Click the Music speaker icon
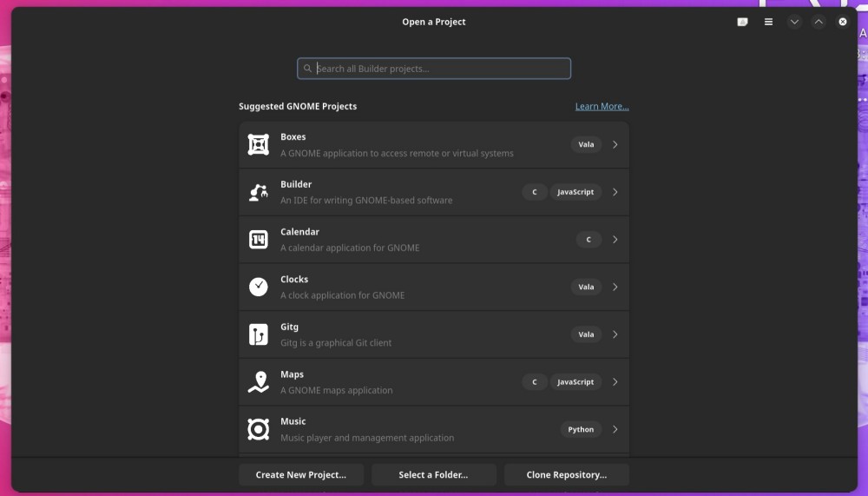This screenshot has height=496, width=868. tap(259, 429)
